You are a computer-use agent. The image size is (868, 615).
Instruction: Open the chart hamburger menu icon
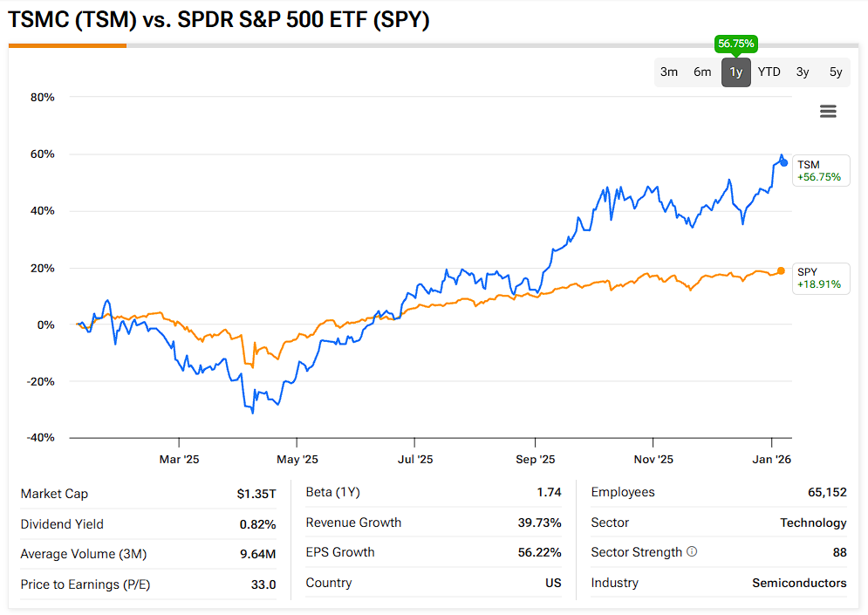tap(828, 111)
